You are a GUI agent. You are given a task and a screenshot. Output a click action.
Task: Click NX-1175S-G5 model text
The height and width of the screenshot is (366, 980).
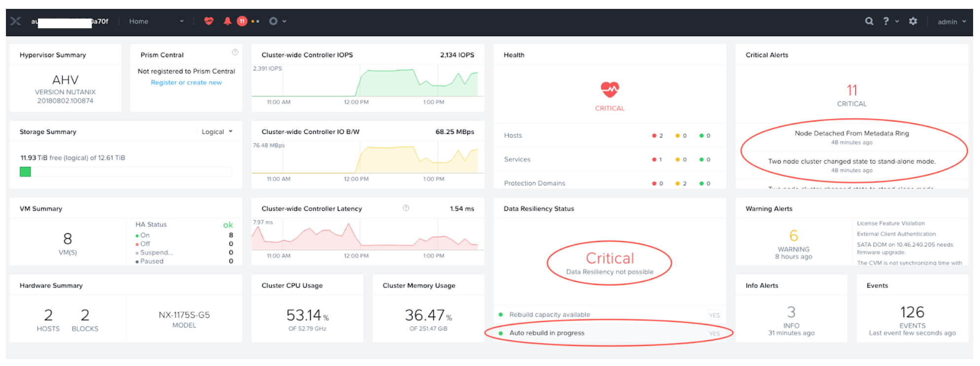pyautogui.click(x=184, y=315)
